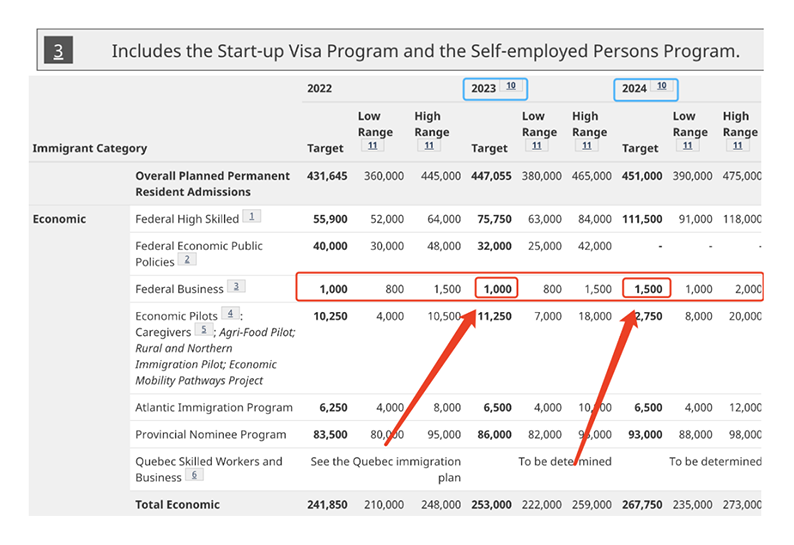Open footnote 11 under 2023 Low Range
Image resolution: width=794 pixels, height=545 pixels.
(x=537, y=146)
